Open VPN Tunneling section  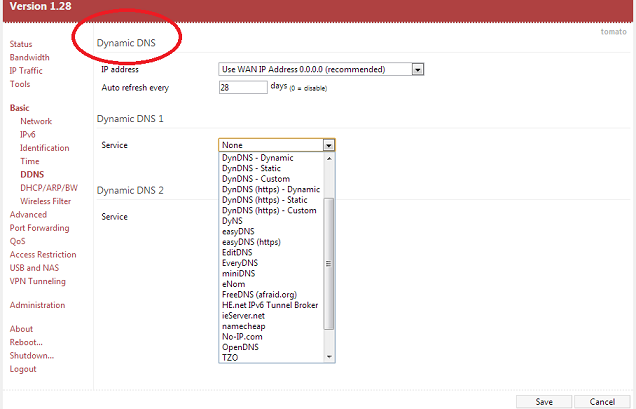[x=37, y=281]
